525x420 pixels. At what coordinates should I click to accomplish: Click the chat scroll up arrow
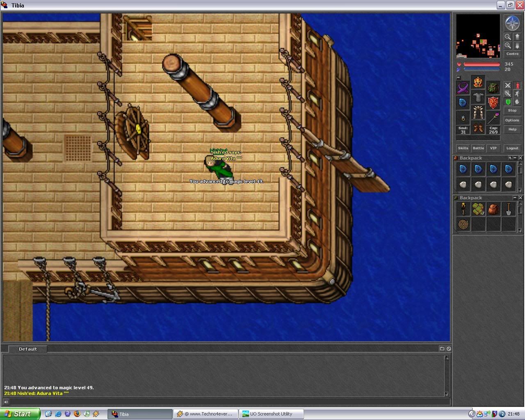click(447, 358)
